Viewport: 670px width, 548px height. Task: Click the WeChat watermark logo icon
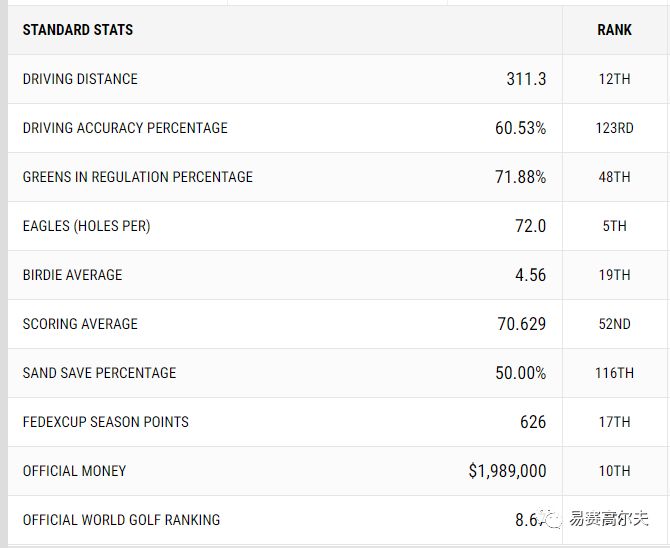(551, 518)
